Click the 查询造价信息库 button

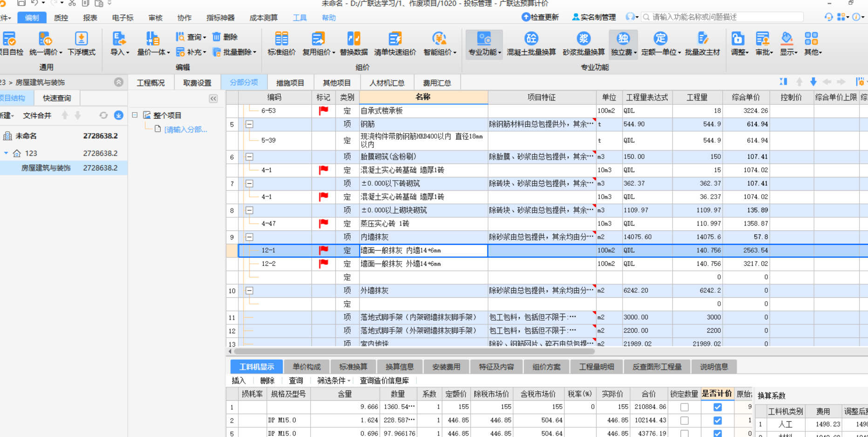click(383, 380)
